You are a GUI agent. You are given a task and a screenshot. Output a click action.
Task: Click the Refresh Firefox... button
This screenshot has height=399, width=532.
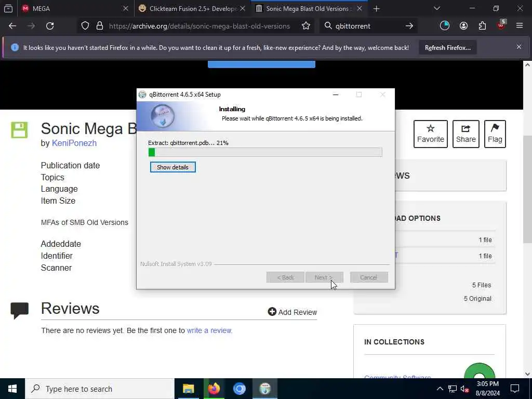[447, 47]
